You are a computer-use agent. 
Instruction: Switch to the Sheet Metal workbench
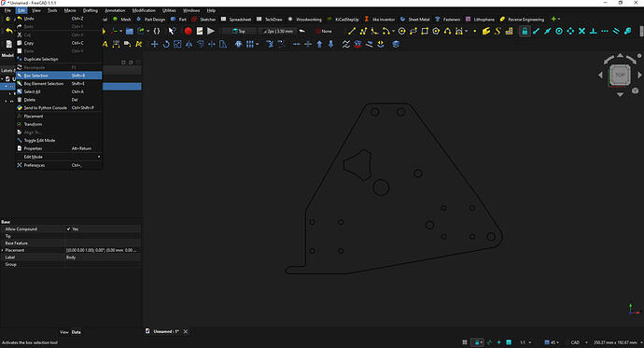pyautogui.click(x=414, y=20)
